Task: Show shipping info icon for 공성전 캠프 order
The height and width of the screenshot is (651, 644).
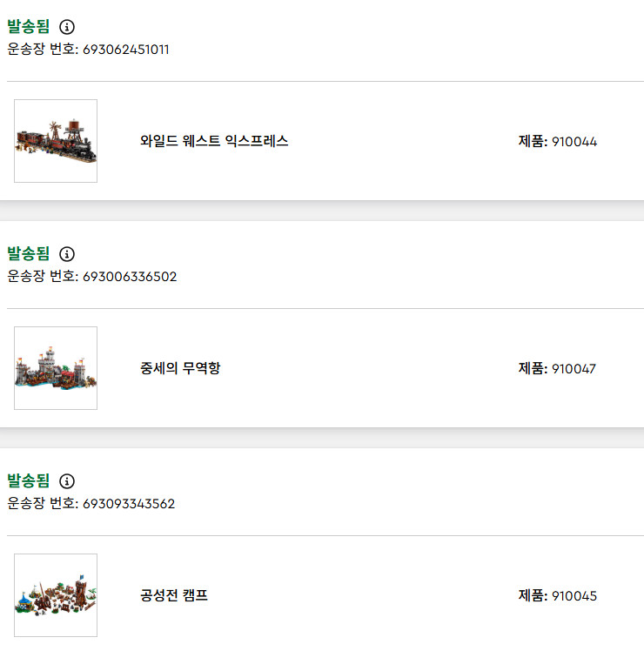Action: [67, 481]
